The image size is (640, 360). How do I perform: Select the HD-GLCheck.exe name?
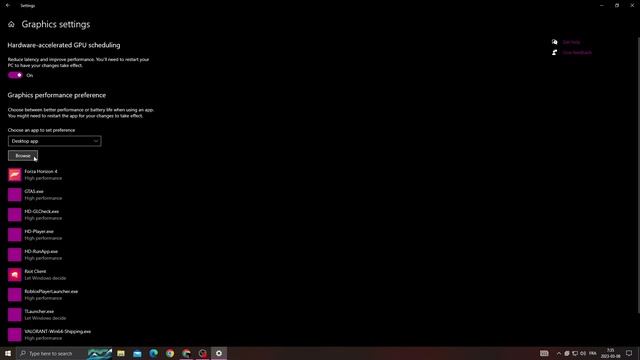pos(42,211)
